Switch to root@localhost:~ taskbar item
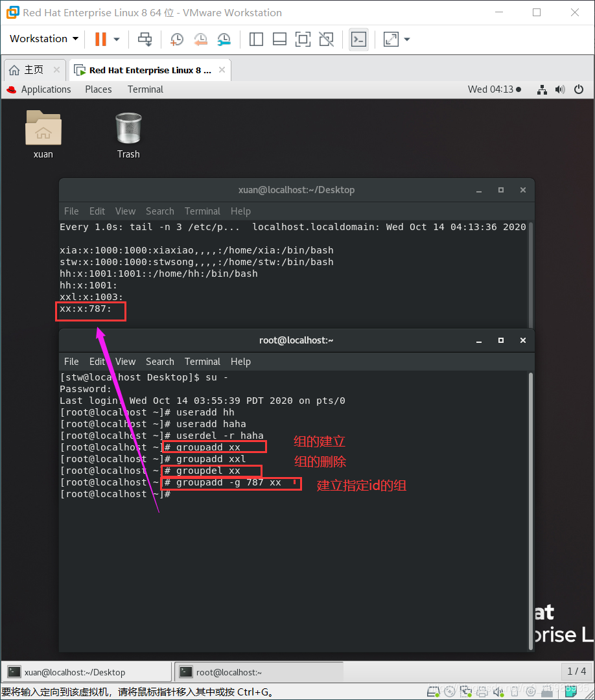Screen dimensions: 595x700 coord(259,672)
